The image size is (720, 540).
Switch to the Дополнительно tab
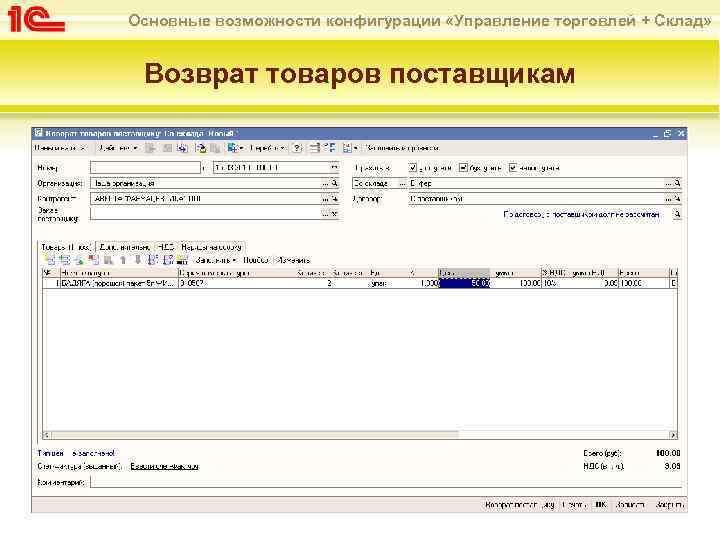tap(124, 247)
